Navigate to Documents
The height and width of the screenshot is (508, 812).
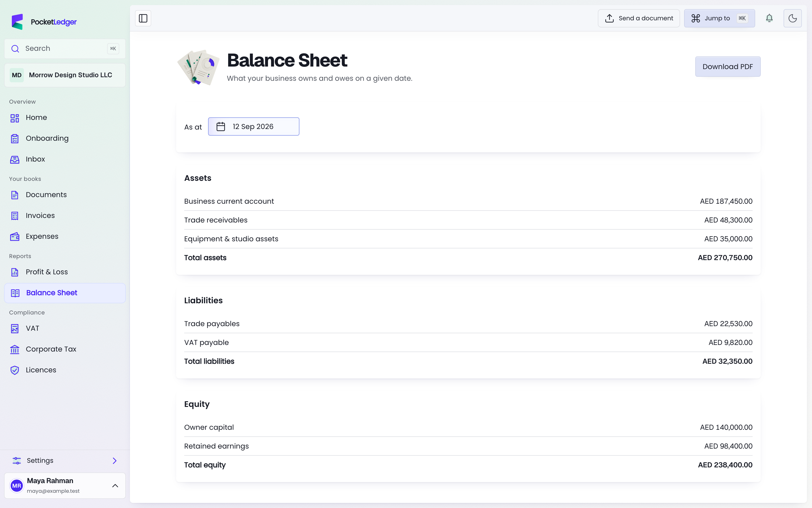click(65, 195)
